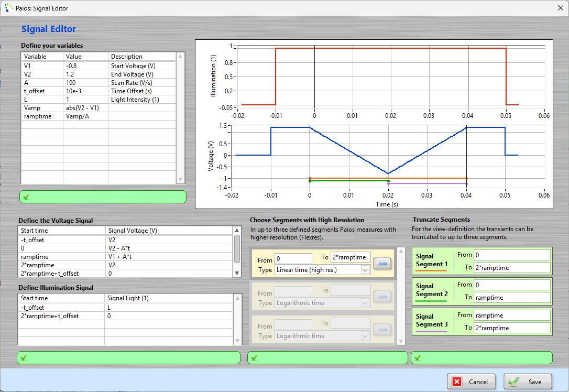Click the disabled minus button of second high-res segment

pos(382,297)
